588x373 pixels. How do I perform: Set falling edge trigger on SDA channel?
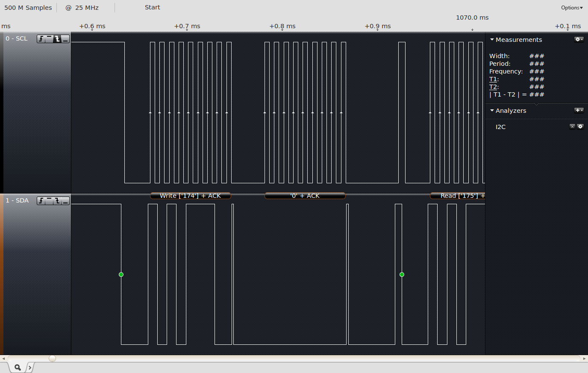tap(57, 201)
